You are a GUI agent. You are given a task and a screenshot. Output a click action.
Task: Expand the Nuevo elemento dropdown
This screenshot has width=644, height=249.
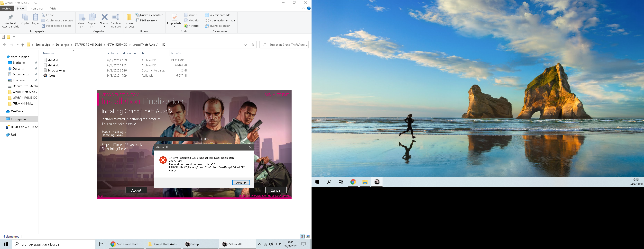pyautogui.click(x=149, y=15)
